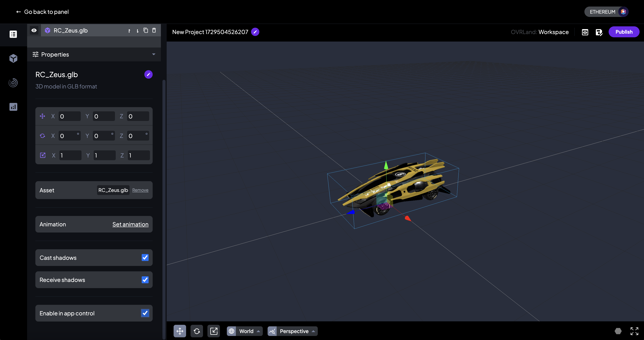This screenshot has height=340, width=644.
Task: Select the rotate tool in bottom toolbar
Action: 197,331
